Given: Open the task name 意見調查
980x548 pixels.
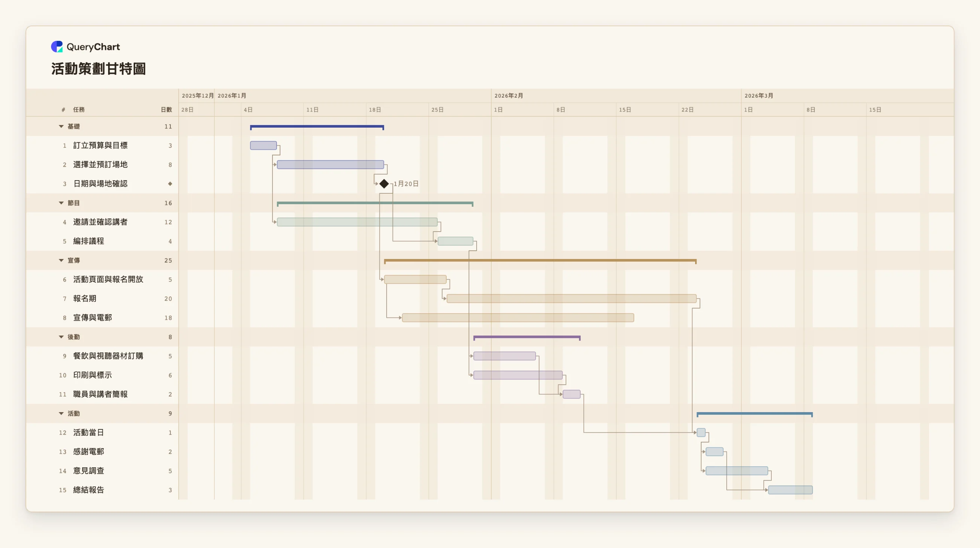Looking at the screenshot, I should click(88, 471).
